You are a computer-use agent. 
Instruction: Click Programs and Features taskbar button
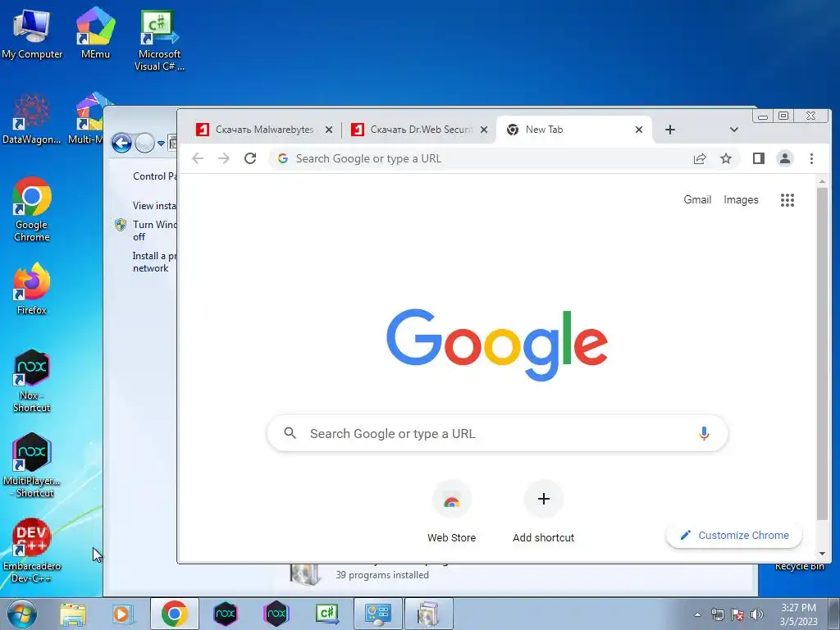pos(428,614)
